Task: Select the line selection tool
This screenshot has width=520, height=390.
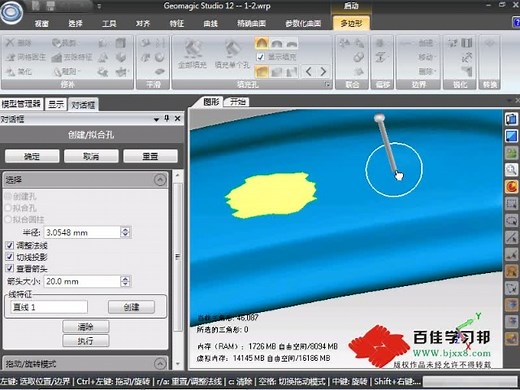Action: tap(511, 237)
